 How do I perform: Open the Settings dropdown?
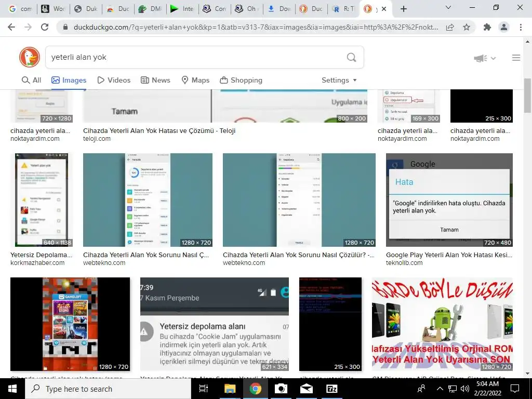tap(339, 80)
